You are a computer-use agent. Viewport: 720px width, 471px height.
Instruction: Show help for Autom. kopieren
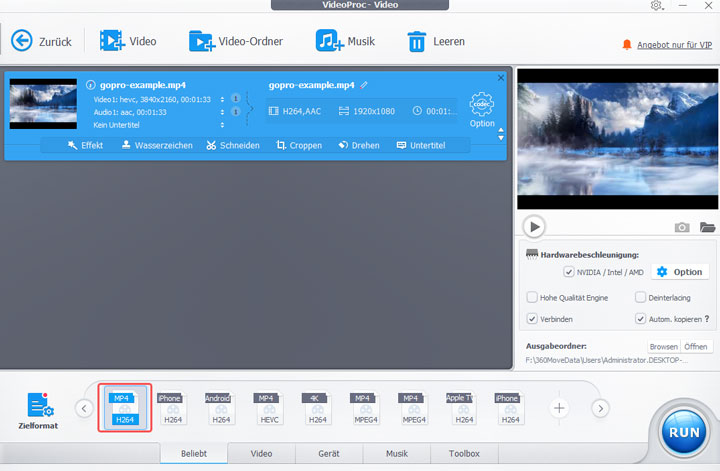(707, 319)
